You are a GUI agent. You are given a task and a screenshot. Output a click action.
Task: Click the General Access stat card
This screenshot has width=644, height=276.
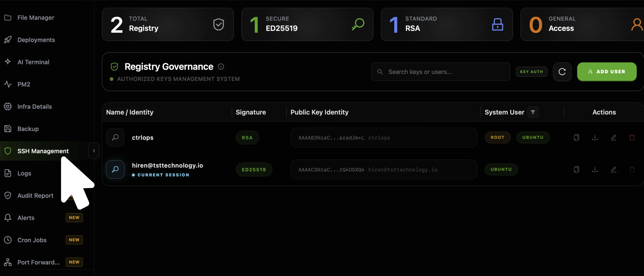tap(582, 24)
